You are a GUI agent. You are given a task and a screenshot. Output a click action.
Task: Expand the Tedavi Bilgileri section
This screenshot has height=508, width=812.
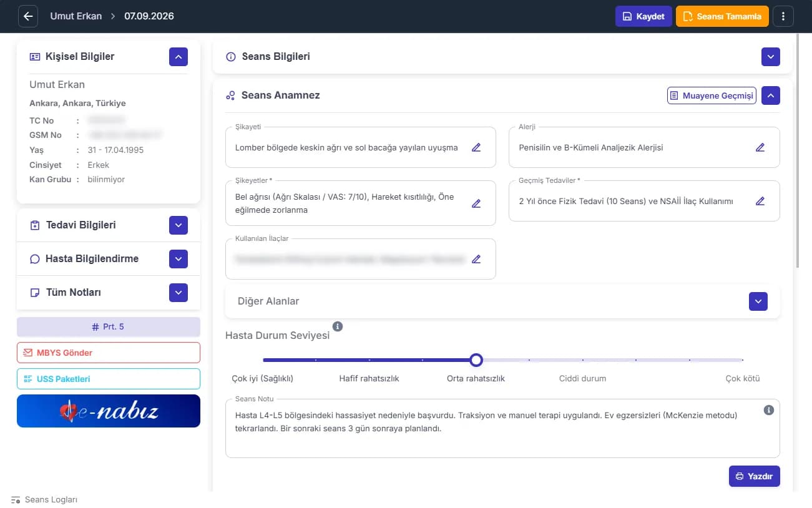click(179, 225)
